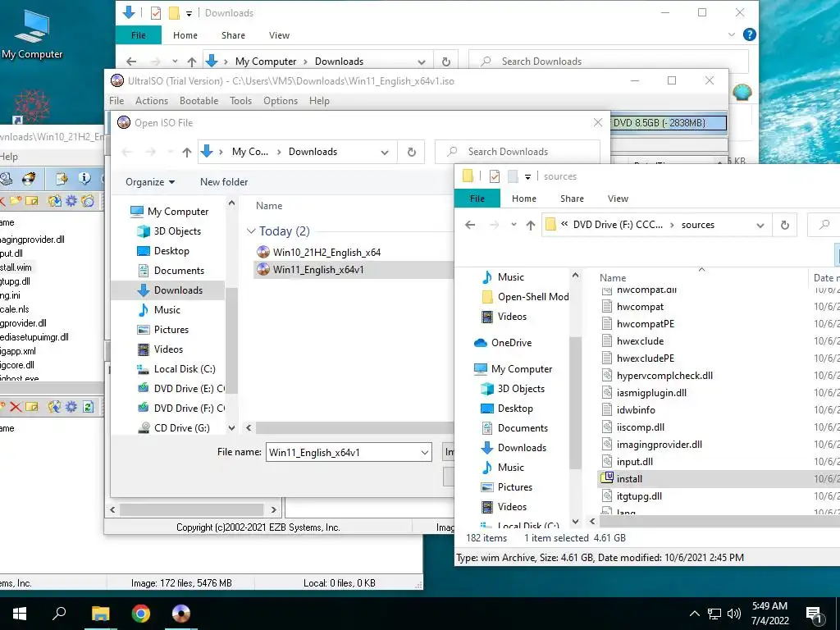
Task: Click the Set Boot File icon in upper image pane toolbar
Action: click(x=88, y=201)
